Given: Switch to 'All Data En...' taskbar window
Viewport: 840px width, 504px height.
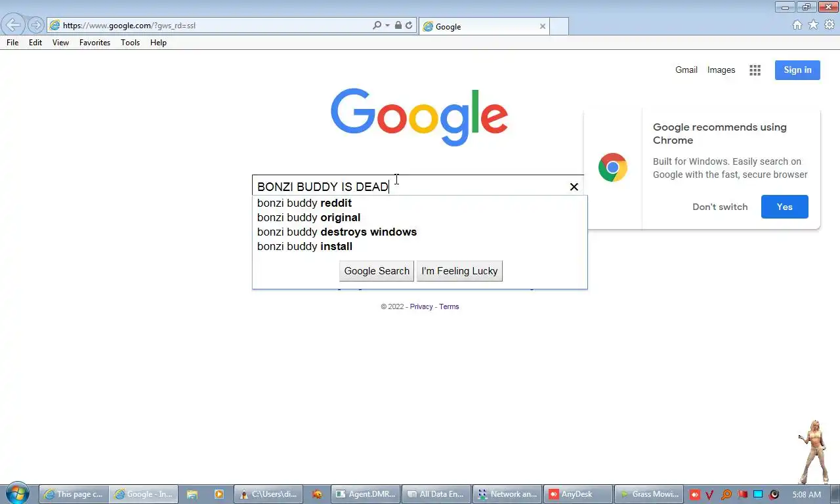Looking at the screenshot, I should click(x=436, y=494).
